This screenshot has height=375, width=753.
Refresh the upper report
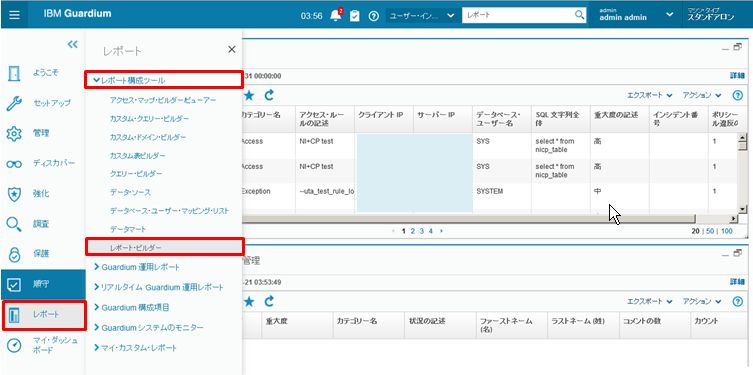click(x=269, y=95)
